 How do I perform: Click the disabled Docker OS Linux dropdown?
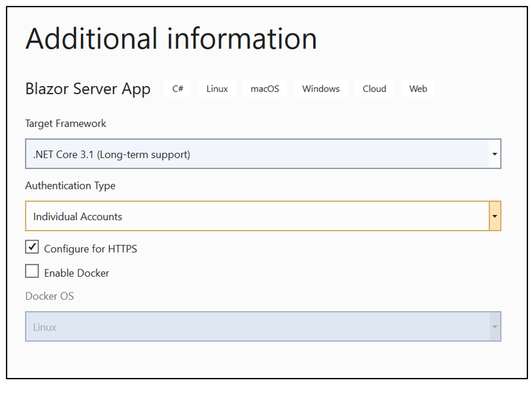click(256, 327)
